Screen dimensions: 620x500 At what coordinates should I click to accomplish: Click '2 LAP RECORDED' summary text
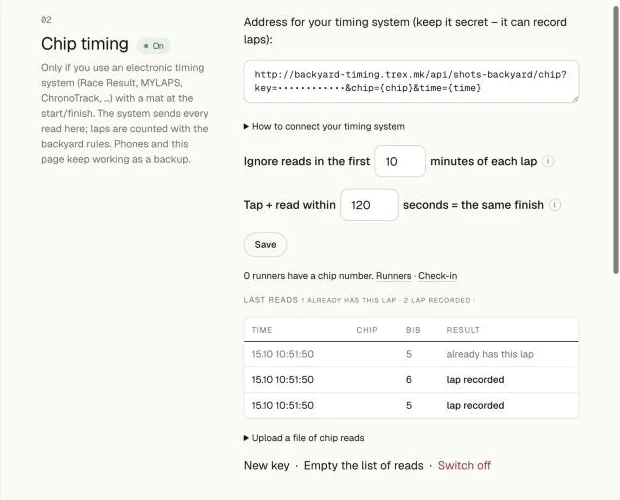[437, 300]
